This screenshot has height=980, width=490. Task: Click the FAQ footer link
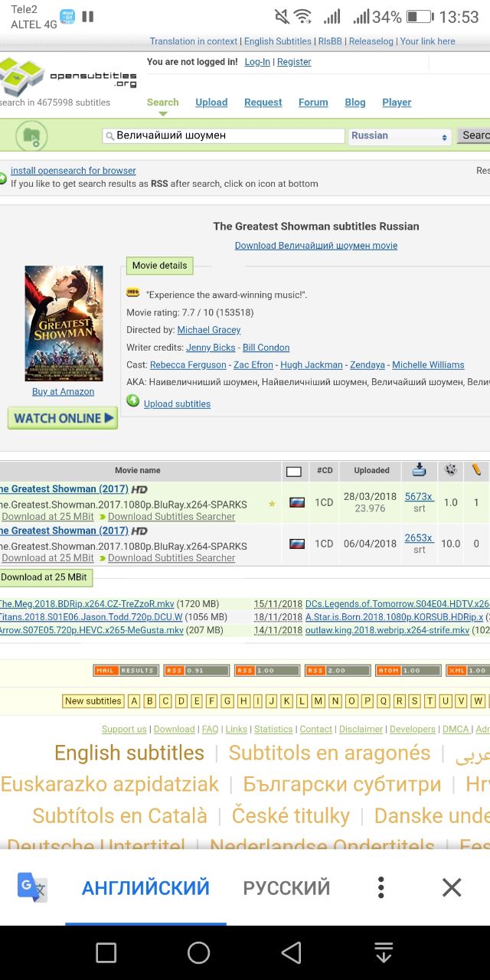(211, 730)
